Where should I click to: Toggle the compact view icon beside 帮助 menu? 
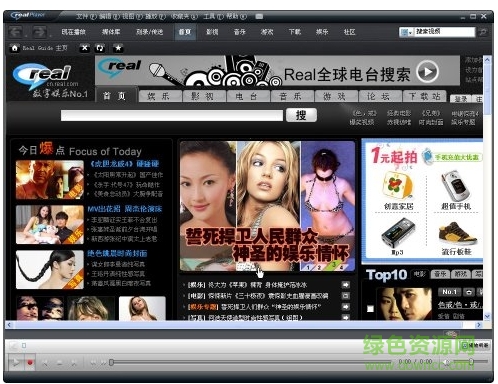pos(259,16)
